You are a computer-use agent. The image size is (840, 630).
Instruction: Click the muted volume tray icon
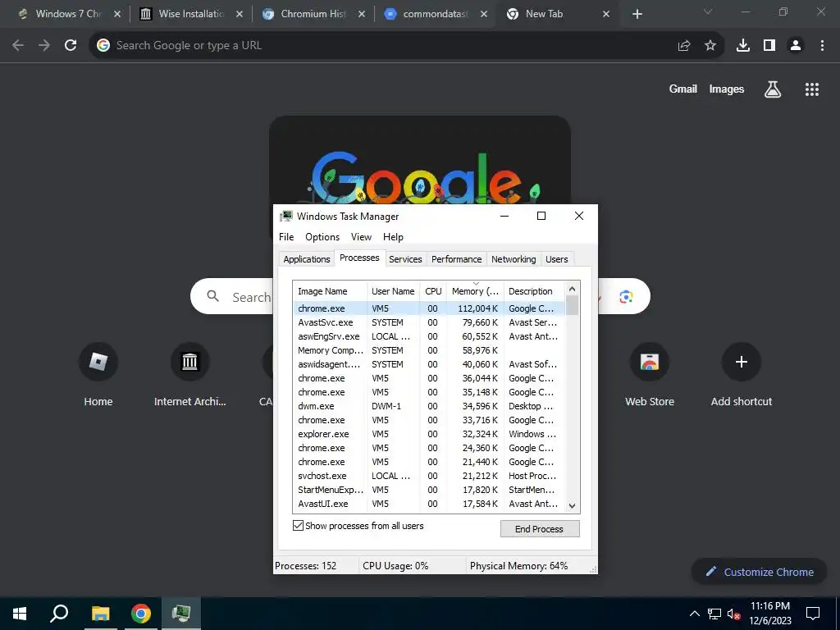[733, 614]
